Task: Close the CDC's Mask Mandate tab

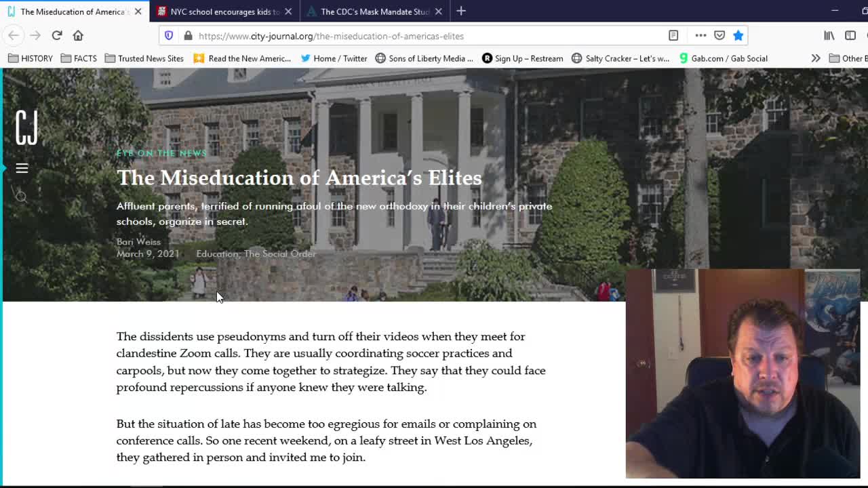Action: 439,12
